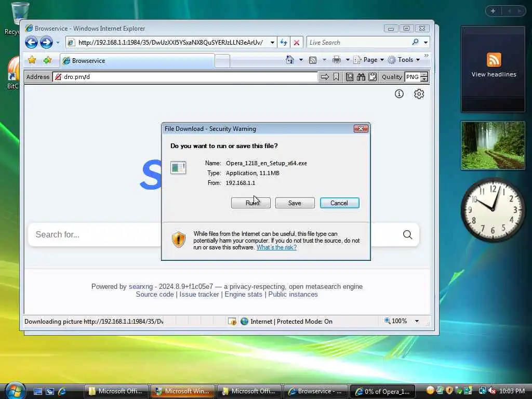This screenshot has height=399, width=532.
Task: Expand the IE address bar history dropdown
Action: [x=272, y=43]
